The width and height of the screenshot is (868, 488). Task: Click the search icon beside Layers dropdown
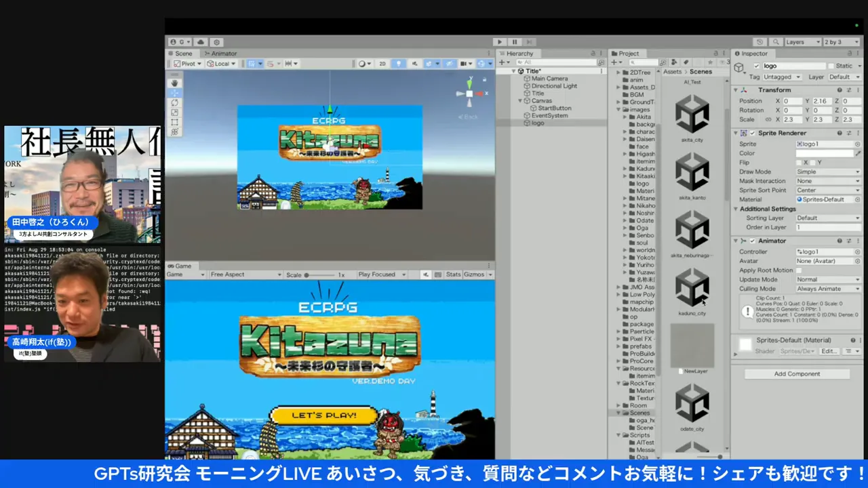(x=776, y=42)
